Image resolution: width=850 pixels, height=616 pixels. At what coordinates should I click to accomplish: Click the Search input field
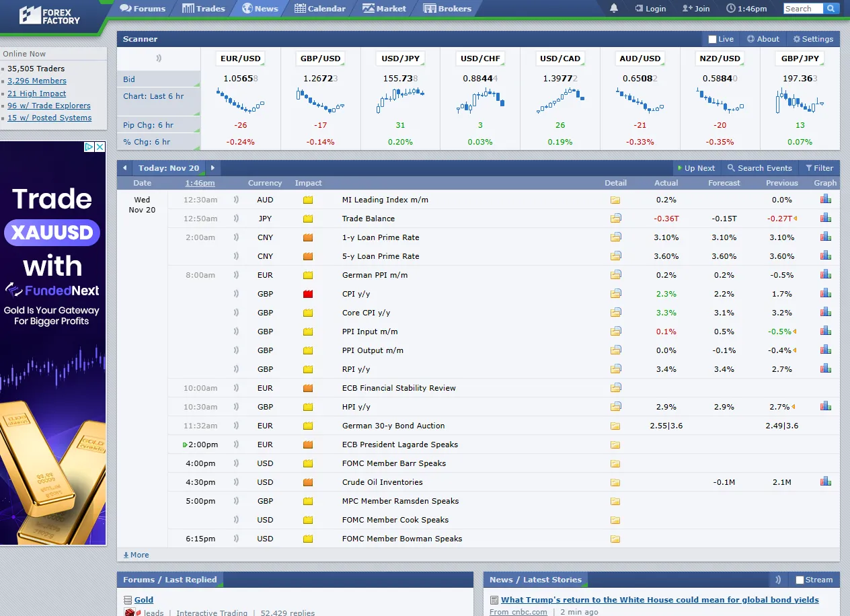coord(803,9)
